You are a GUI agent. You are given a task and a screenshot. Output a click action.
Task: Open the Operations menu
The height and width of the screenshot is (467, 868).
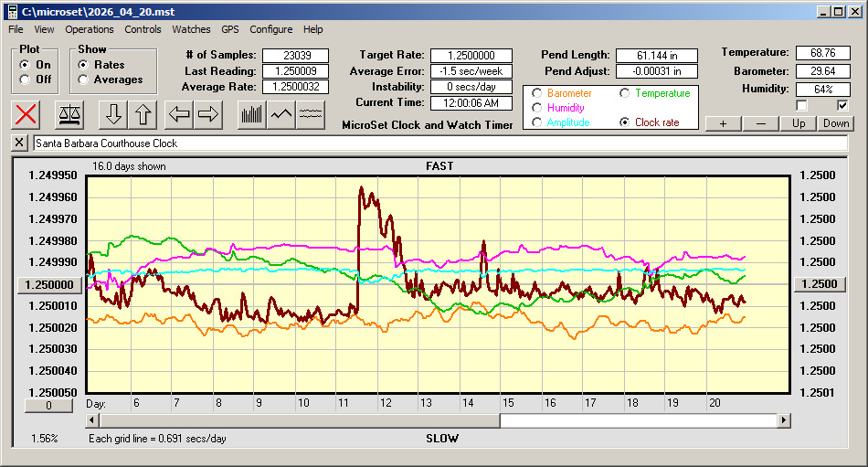[90, 29]
